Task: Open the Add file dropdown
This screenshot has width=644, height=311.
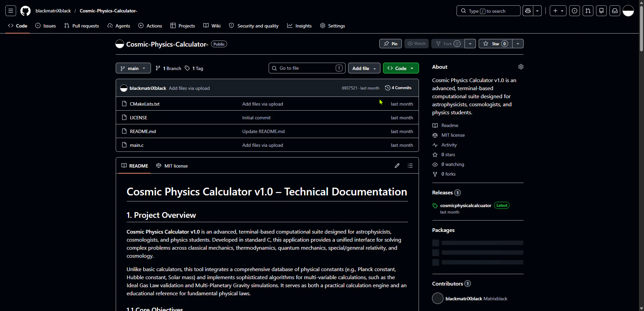Action: (x=364, y=68)
